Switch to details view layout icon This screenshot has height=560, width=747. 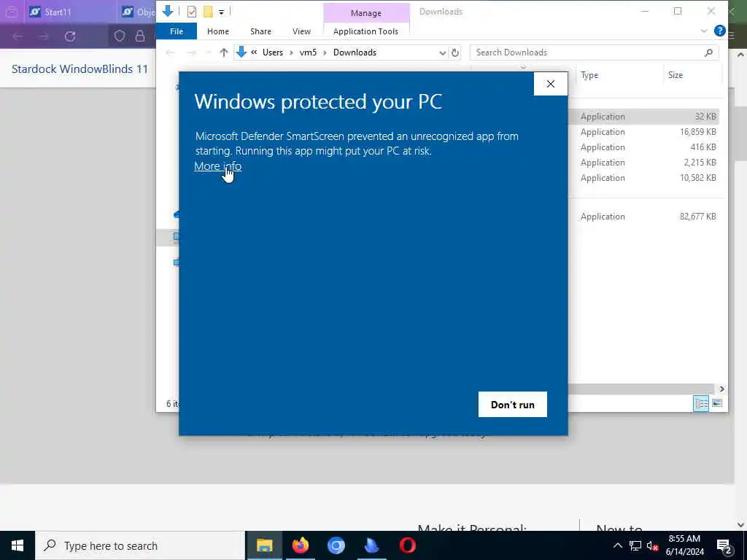pos(701,404)
